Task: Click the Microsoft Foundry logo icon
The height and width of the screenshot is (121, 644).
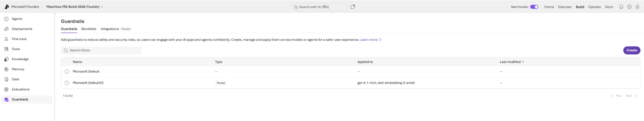Action: (x=7, y=7)
